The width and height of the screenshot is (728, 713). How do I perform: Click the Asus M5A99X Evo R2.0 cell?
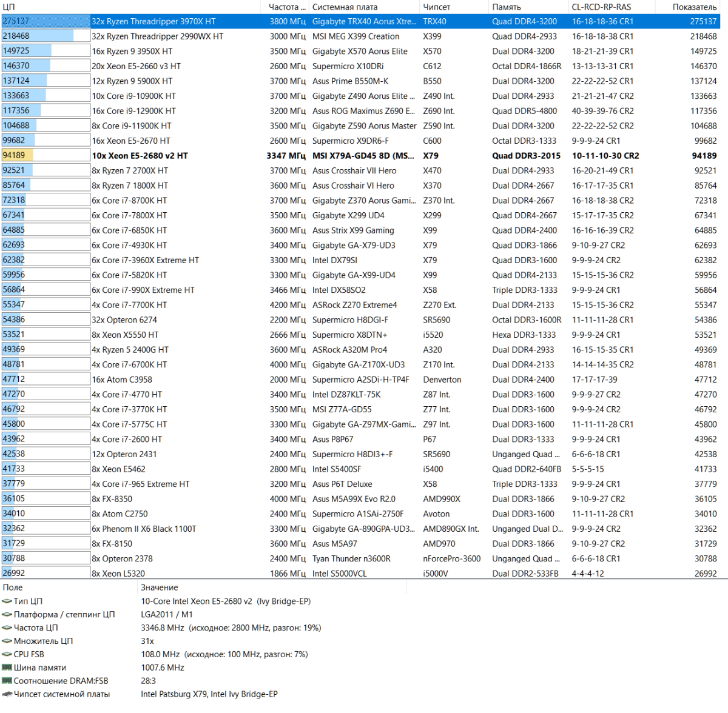tap(354, 499)
